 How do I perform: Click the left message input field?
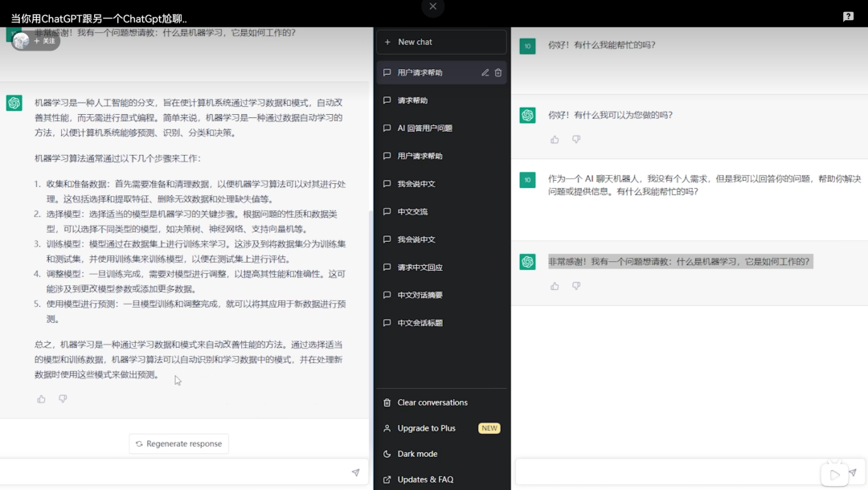click(x=177, y=472)
